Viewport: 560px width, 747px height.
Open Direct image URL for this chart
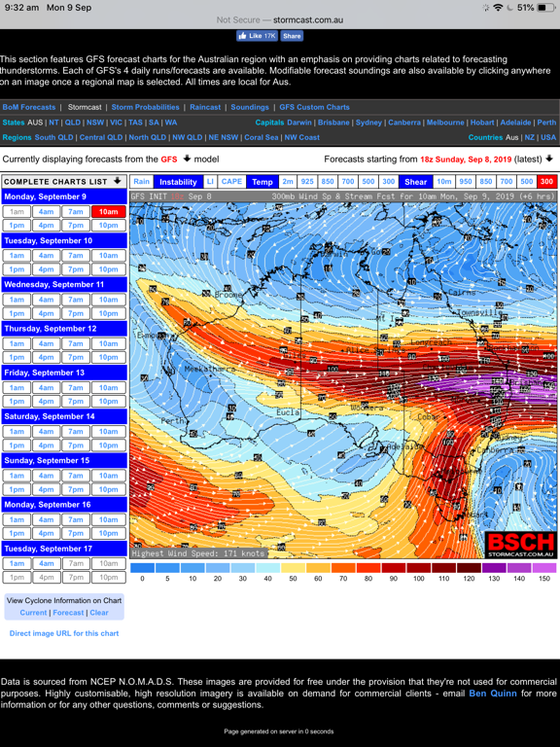tap(64, 633)
